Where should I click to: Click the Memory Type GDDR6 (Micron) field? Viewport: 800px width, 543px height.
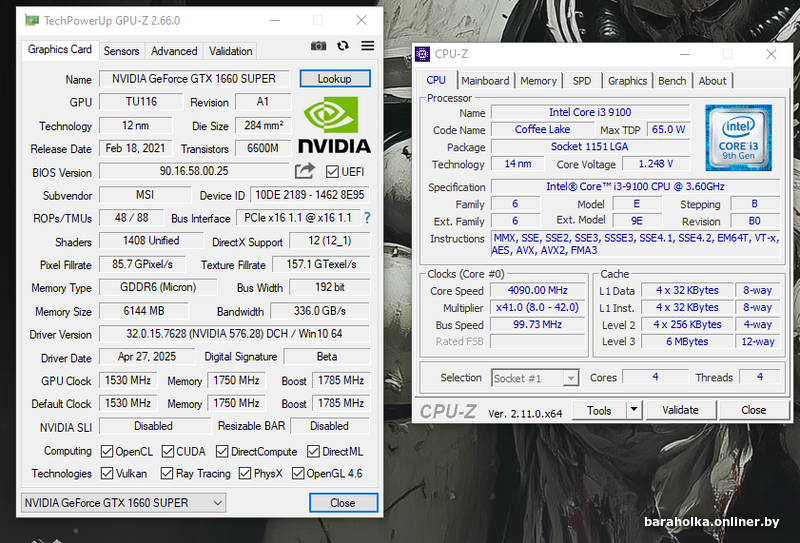pyautogui.click(x=158, y=287)
